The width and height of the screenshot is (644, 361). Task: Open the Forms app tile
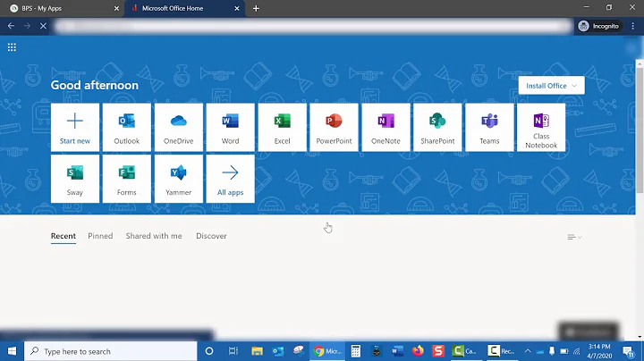pos(126,179)
